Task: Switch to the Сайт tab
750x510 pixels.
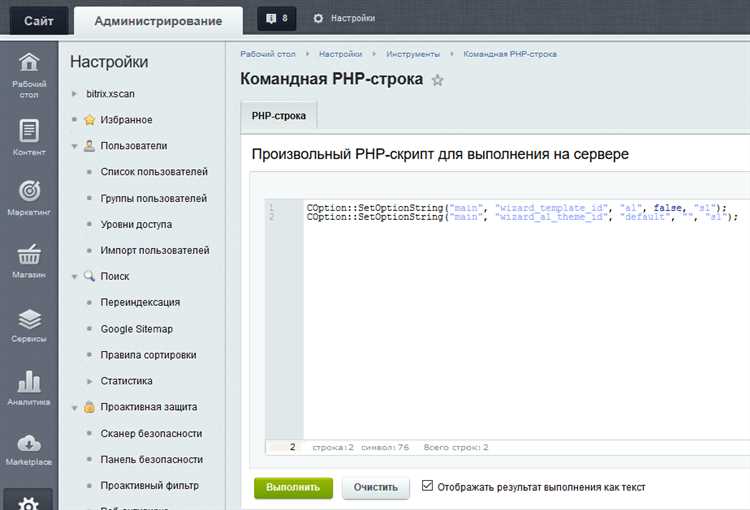Action: point(39,21)
